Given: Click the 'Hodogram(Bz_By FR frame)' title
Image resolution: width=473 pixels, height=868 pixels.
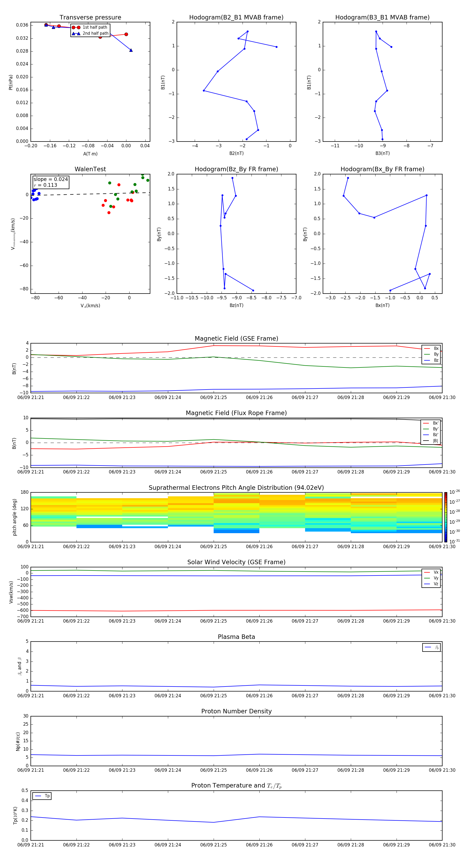Looking at the screenshot, I should point(236,169).
